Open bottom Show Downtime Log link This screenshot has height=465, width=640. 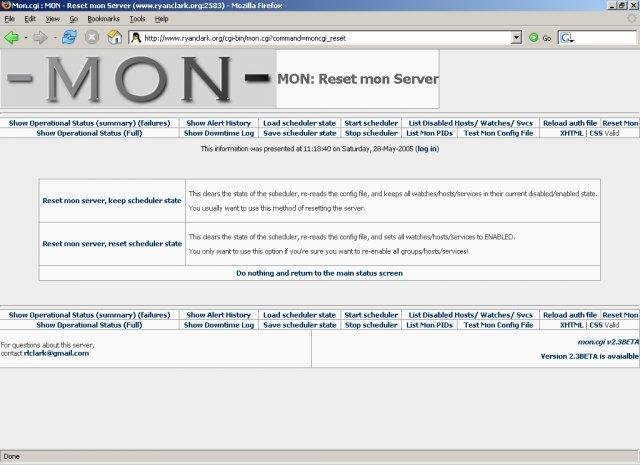click(219, 325)
